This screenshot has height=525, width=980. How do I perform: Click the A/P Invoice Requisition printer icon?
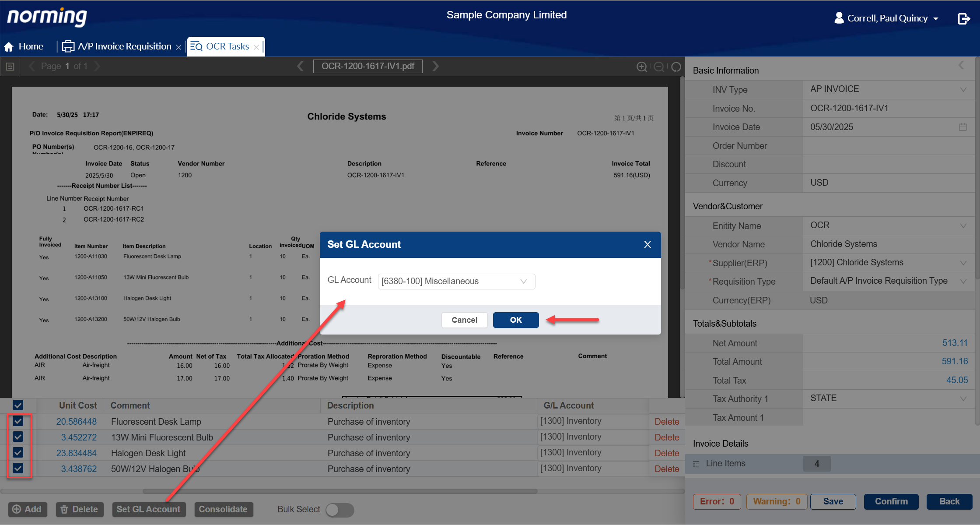click(x=68, y=46)
